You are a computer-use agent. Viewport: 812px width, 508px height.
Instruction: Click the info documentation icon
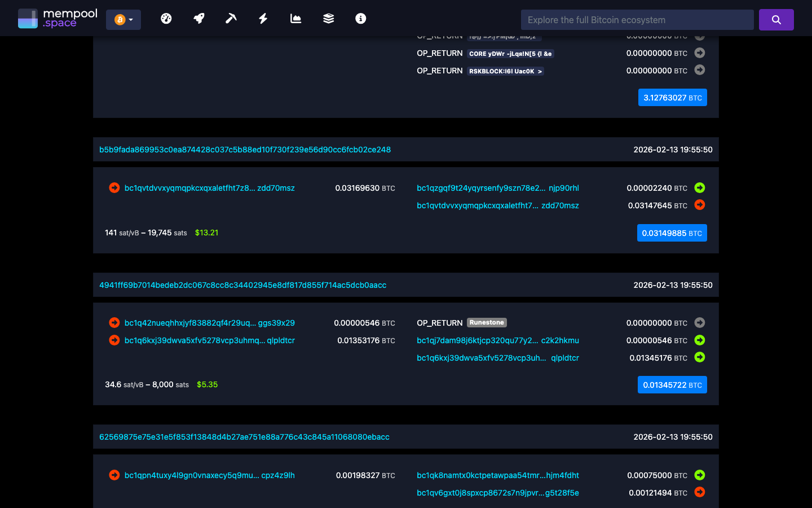click(360, 18)
